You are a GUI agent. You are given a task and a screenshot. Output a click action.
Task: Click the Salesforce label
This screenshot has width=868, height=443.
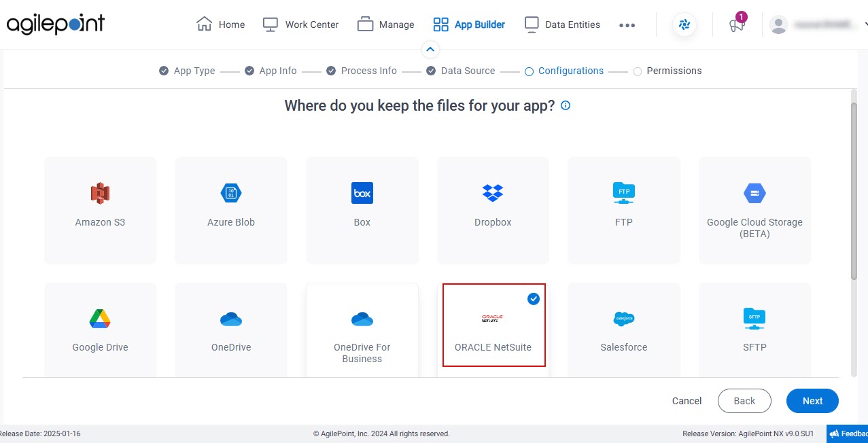(x=624, y=347)
